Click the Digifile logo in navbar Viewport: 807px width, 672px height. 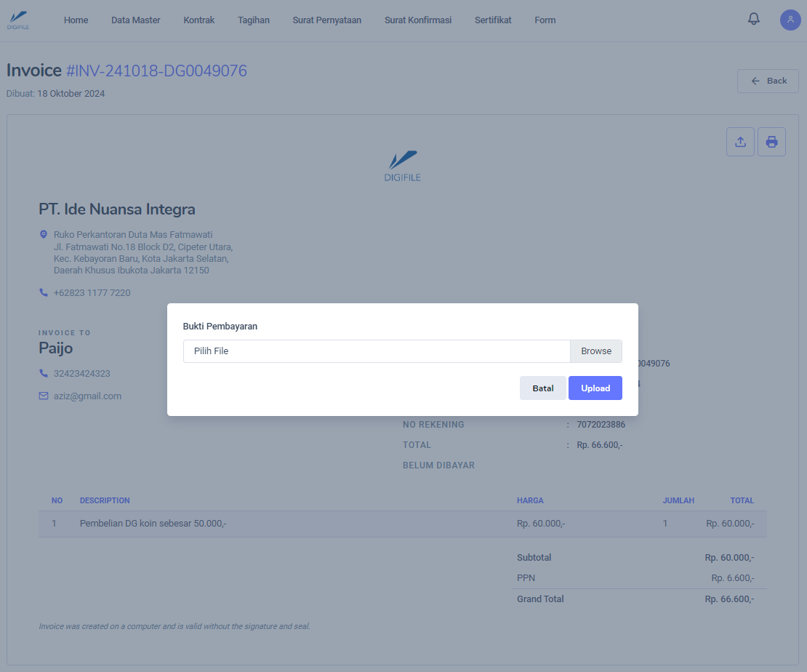point(18,20)
